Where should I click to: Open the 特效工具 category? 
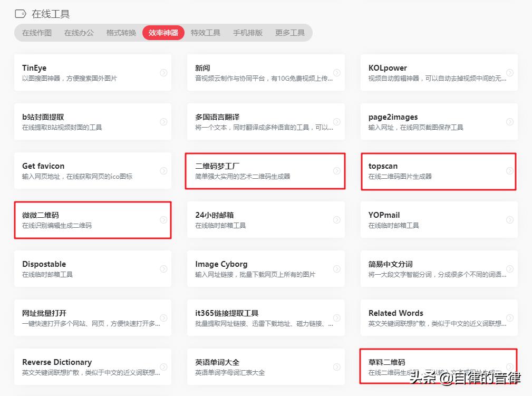click(206, 32)
